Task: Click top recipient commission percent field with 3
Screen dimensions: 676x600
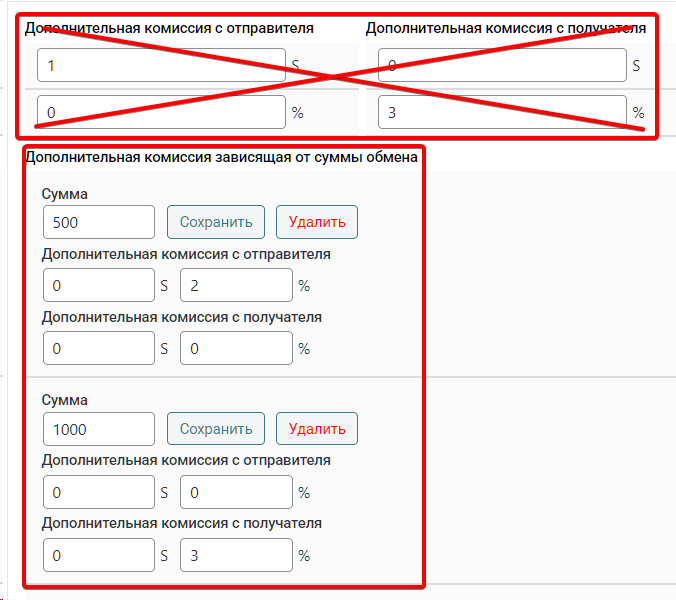Action: (502, 112)
